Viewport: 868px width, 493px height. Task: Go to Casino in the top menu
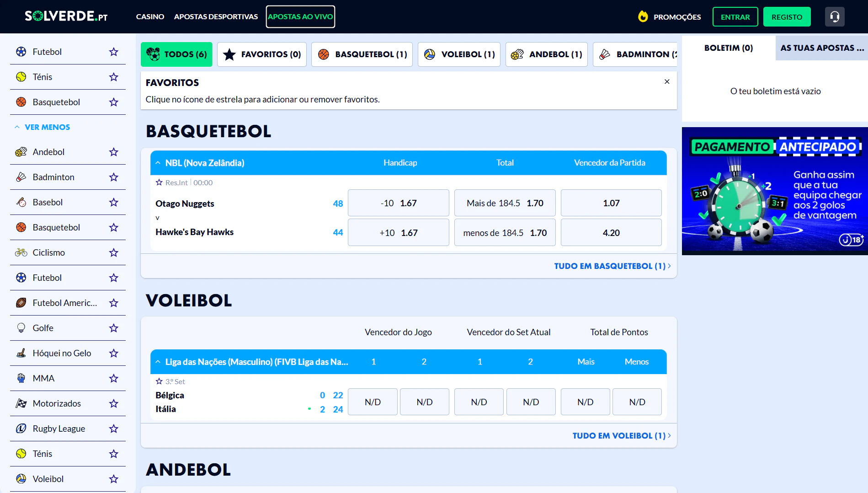click(x=150, y=17)
